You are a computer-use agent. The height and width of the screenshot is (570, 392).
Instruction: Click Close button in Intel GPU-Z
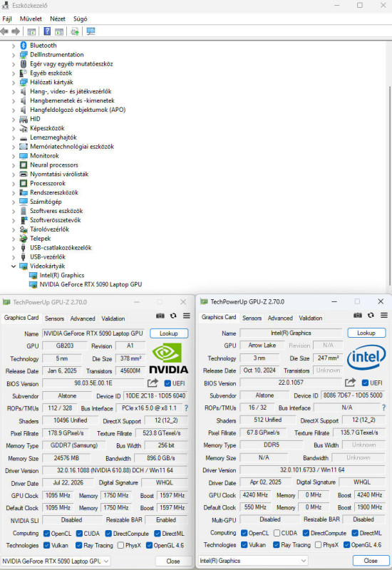click(x=371, y=561)
